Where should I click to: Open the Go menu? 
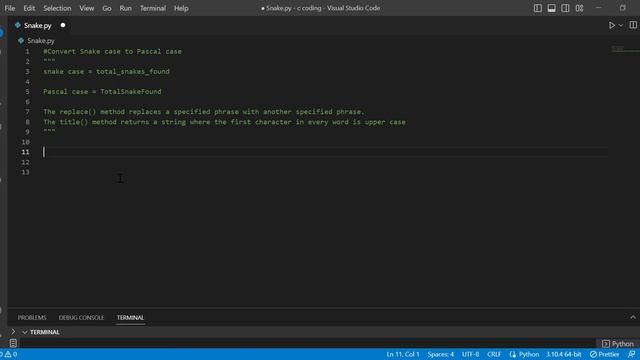coord(107,8)
